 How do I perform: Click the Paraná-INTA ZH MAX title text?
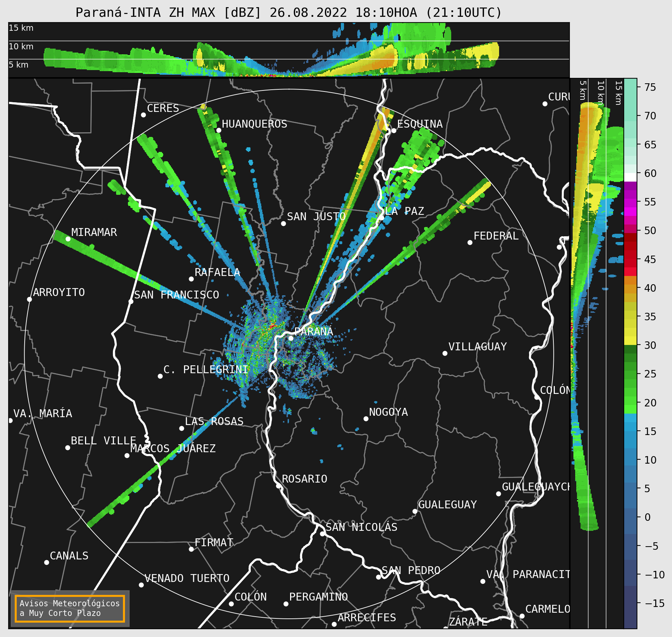289,13
